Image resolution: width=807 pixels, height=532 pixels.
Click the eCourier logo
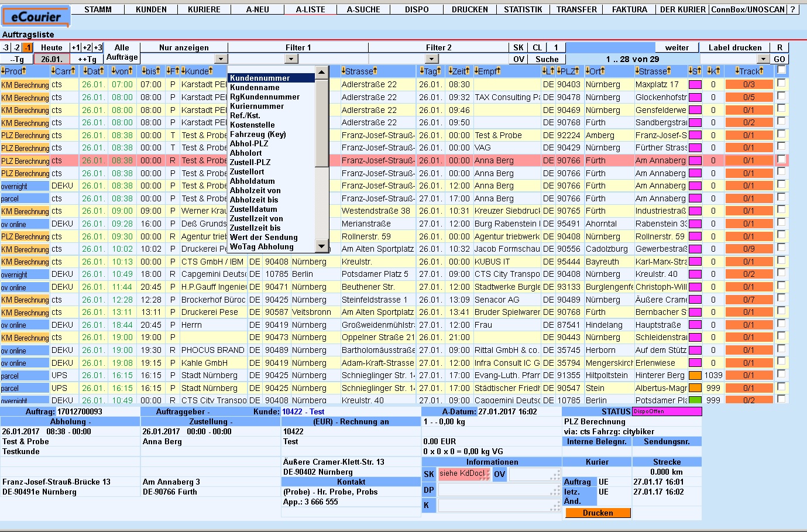point(36,16)
